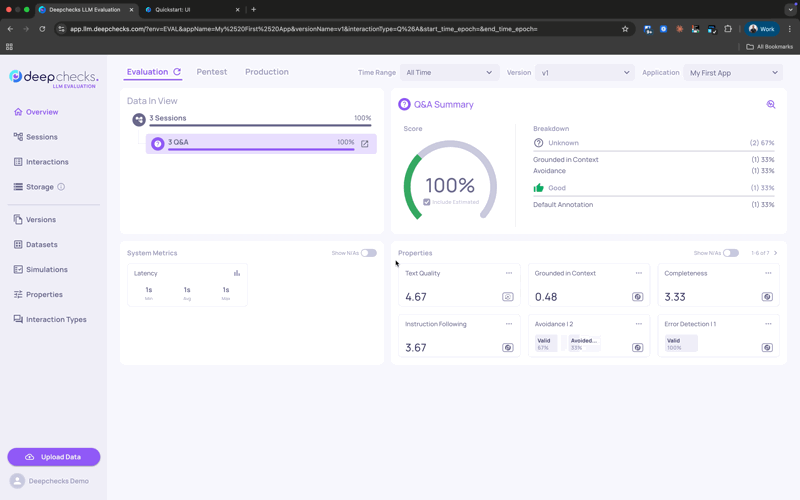Click the Text Quality property type icon
Image resolution: width=800 pixels, height=500 pixels.
(x=508, y=297)
